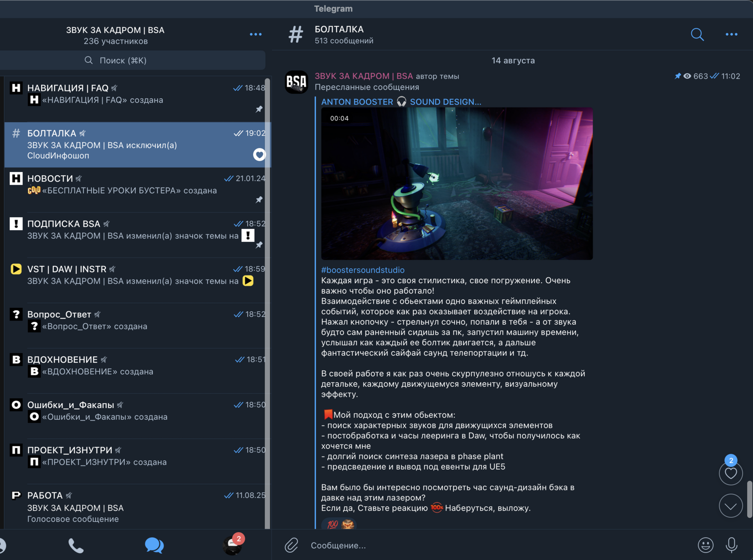Viewport: 753px width, 560px height.
Task: Play the forwarded video thumbnail
Action: click(x=457, y=184)
